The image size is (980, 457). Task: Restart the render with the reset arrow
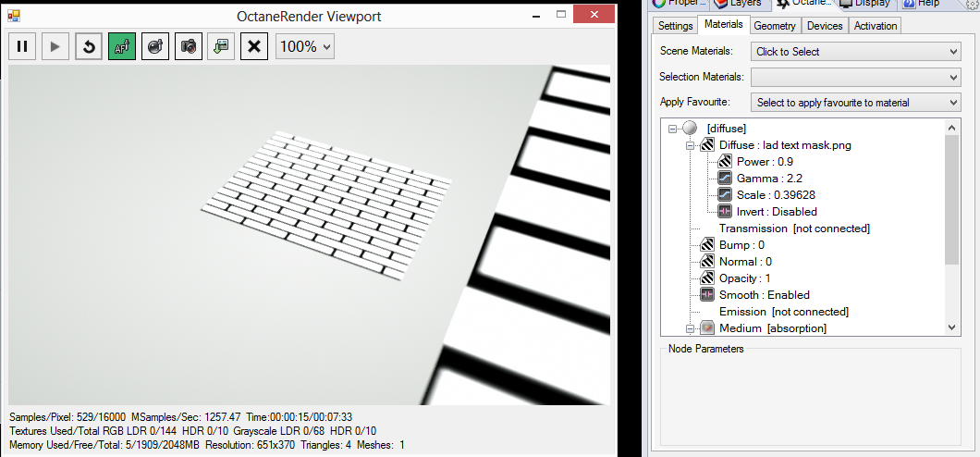[x=89, y=46]
